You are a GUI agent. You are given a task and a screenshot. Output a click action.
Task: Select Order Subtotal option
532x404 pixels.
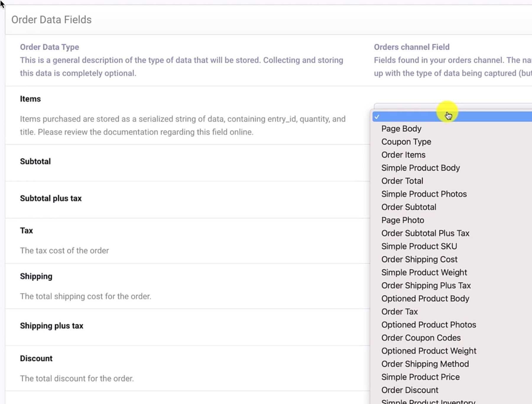click(409, 207)
